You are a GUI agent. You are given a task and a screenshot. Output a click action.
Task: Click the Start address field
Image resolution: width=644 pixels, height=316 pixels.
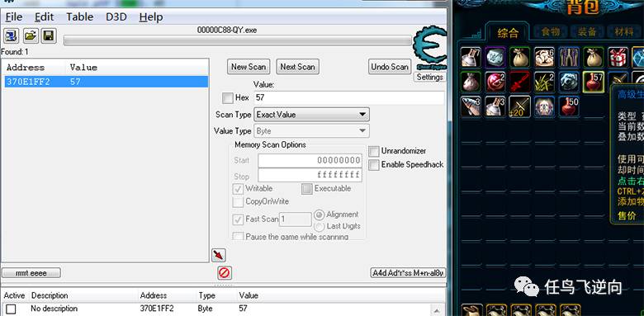pyautogui.click(x=310, y=160)
